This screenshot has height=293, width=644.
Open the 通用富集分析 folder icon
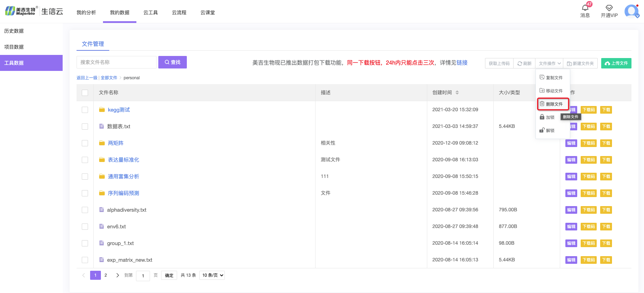[x=102, y=176]
